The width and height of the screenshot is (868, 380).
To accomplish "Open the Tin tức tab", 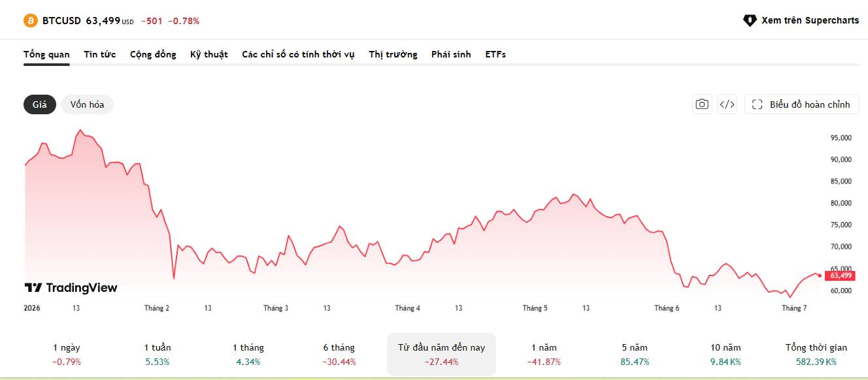I will point(99,54).
